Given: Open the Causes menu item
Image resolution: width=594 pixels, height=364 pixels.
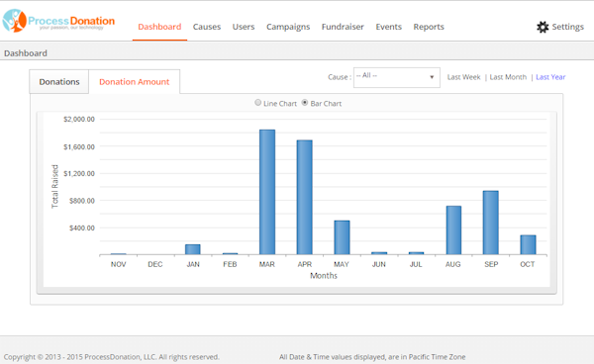Looking at the screenshot, I should point(207,27).
